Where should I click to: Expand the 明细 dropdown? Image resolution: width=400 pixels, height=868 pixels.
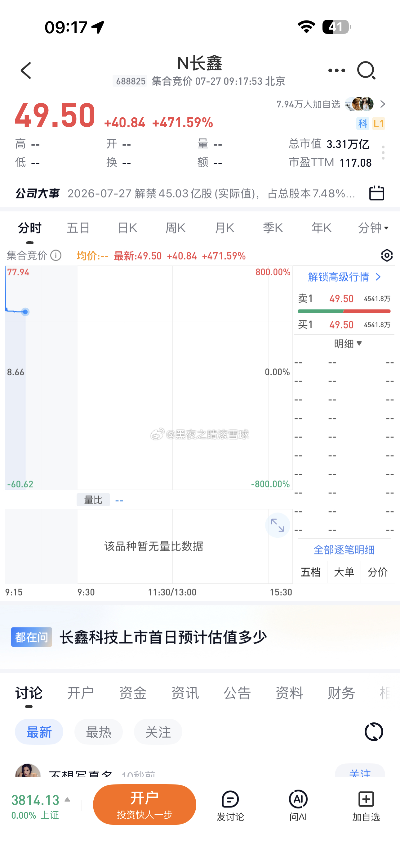coord(348,344)
